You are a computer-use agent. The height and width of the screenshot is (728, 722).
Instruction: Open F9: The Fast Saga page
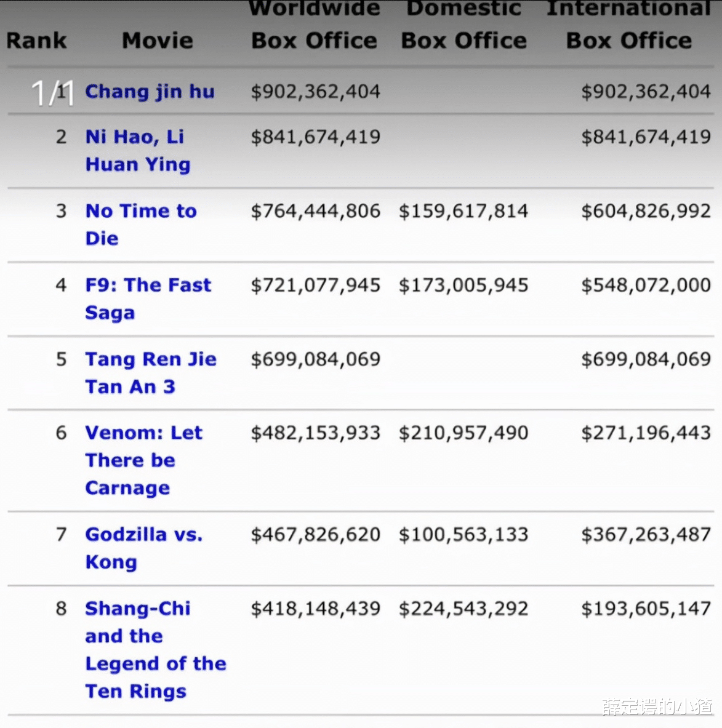[x=148, y=298]
